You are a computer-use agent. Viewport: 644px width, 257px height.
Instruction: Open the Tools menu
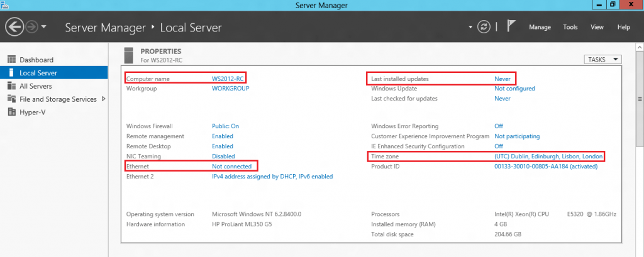pyautogui.click(x=570, y=27)
